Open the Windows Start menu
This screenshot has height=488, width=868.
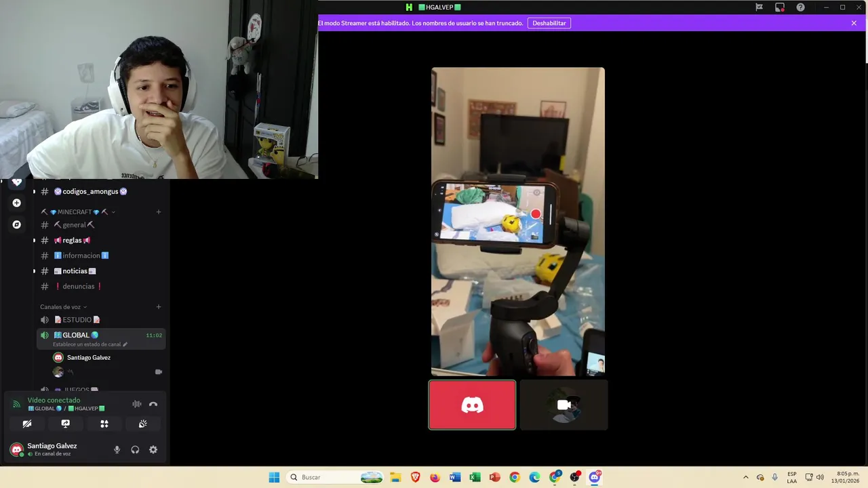tap(274, 477)
